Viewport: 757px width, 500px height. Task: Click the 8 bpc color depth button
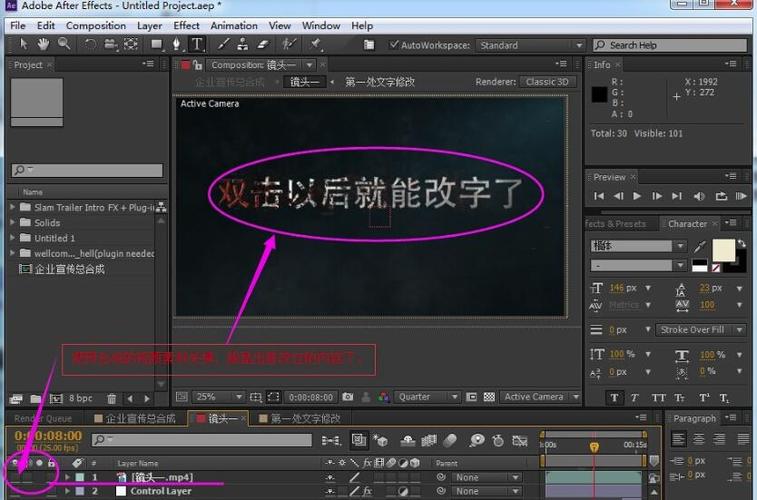coord(80,398)
